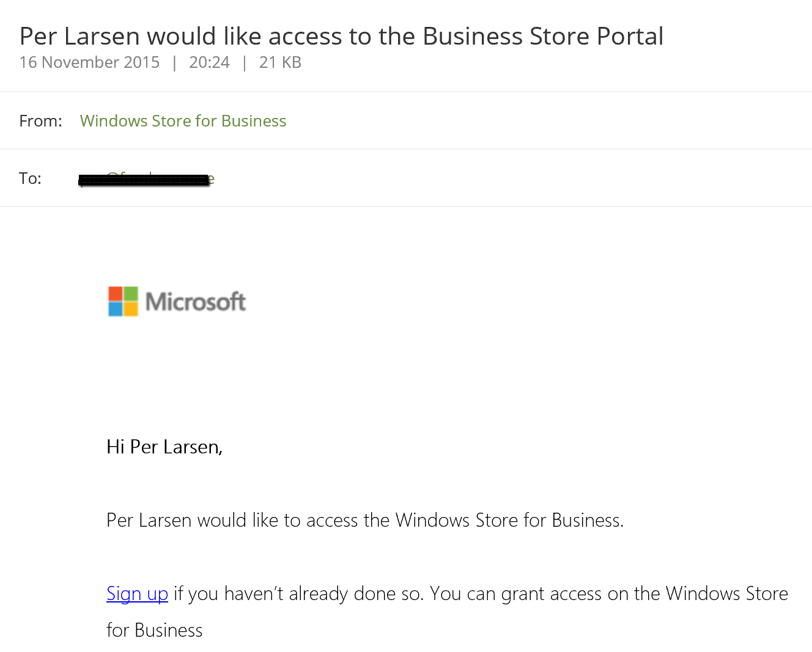812x652 pixels.
Task: Click the Hi Per Larsen greeting
Action: click(164, 447)
